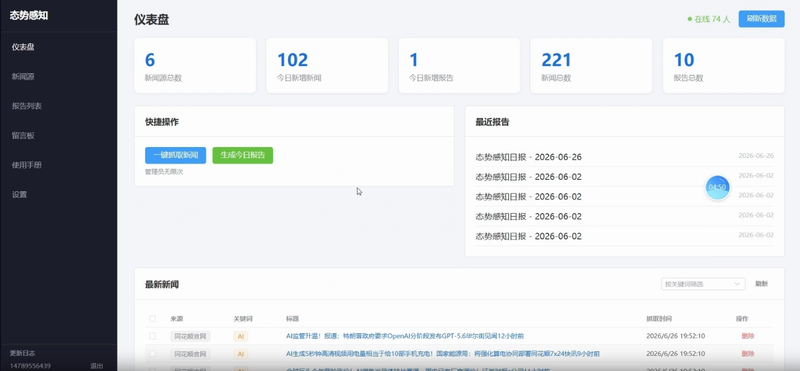Open the news titled AI监管升温
The image size is (800, 371).
[405, 336]
